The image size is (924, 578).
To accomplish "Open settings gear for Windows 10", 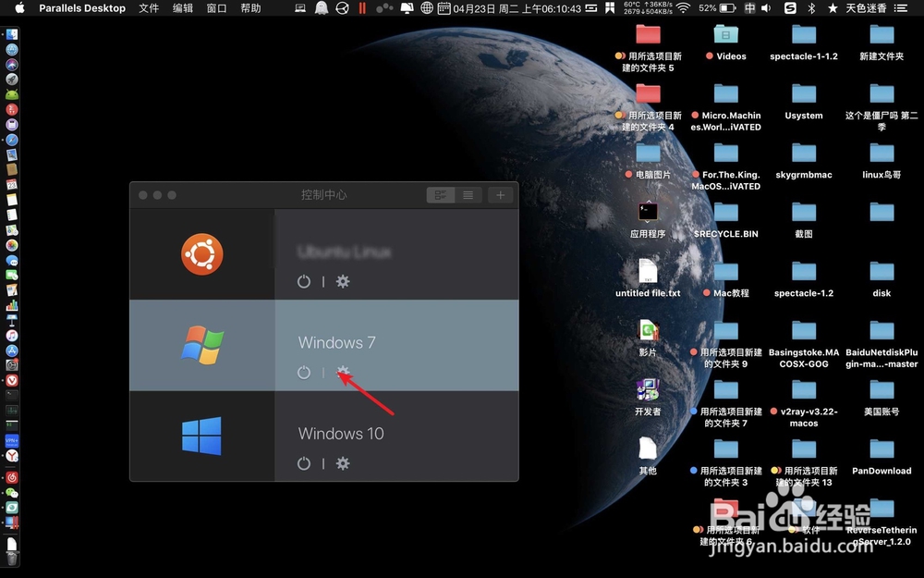I will tap(343, 463).
